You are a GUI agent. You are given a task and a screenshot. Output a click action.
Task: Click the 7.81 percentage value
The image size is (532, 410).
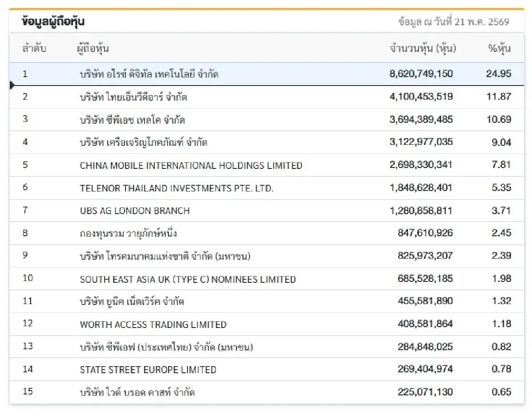click(501, 165)
